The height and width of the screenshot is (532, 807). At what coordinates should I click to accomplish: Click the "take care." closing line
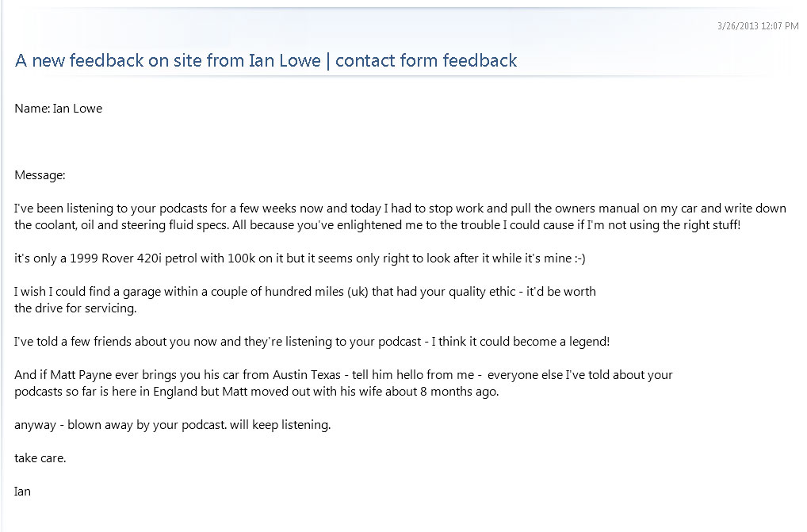[x=40, y=458]
